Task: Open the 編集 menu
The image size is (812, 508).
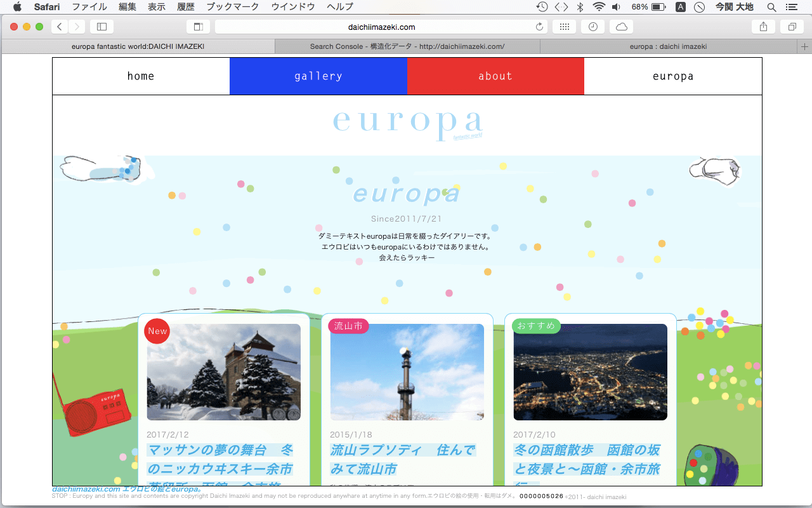Action: 128,7
